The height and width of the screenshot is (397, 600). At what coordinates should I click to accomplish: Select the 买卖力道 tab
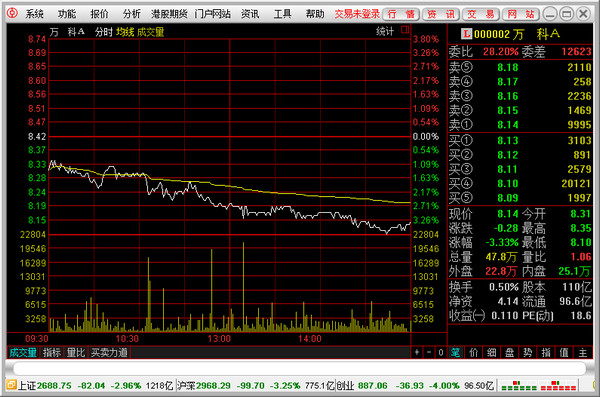pyautogui.click(x=109, y=353)
